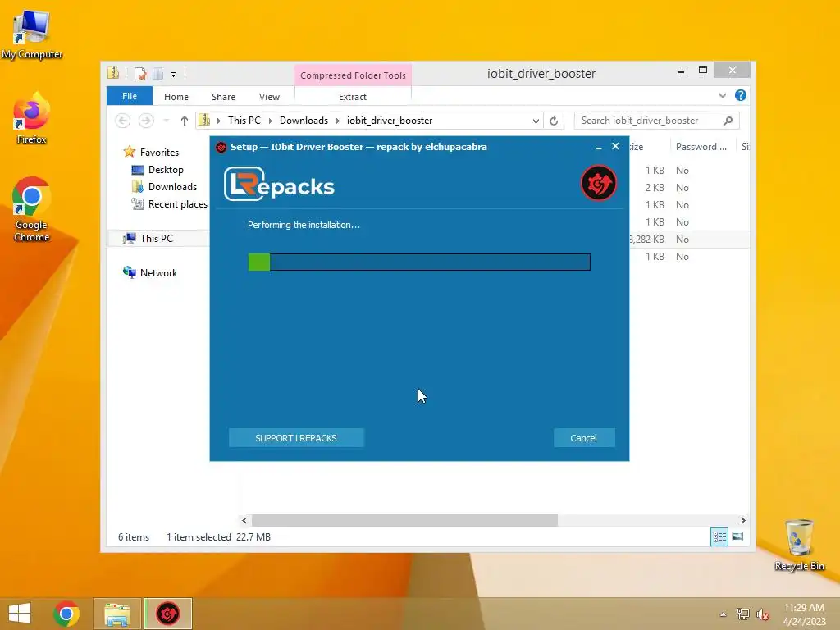Go forward in Explorer navigation

(x=146, y=121)
